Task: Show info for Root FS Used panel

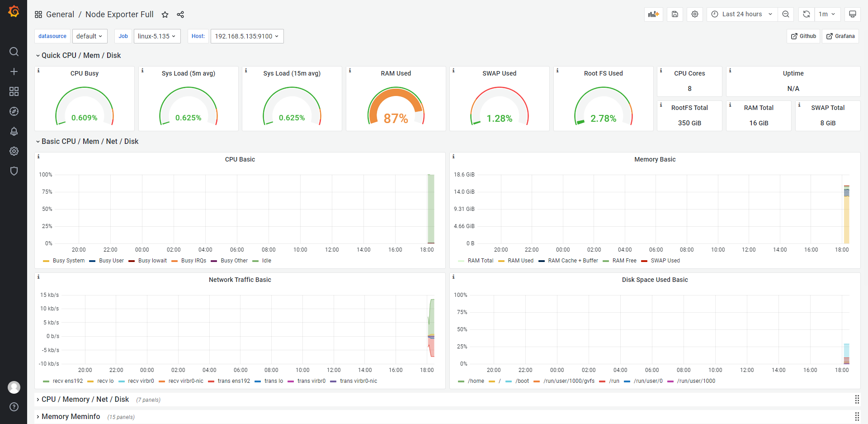Action: coord(557,71)
